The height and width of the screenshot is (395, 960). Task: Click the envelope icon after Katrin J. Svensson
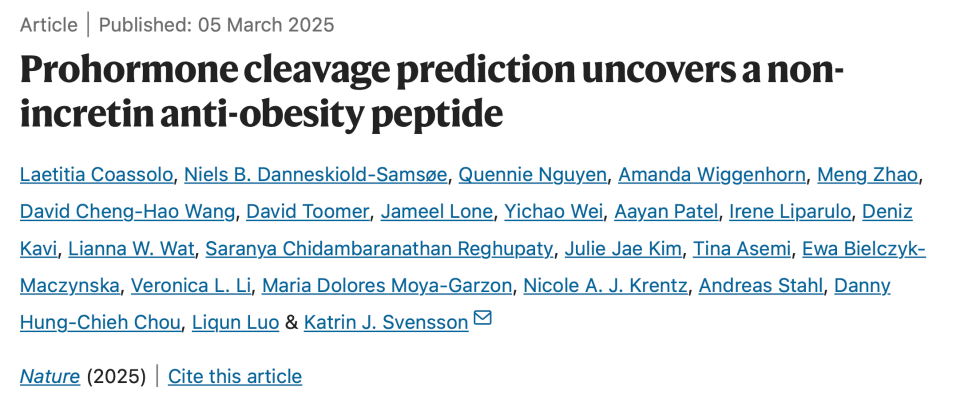click(482, 318)
